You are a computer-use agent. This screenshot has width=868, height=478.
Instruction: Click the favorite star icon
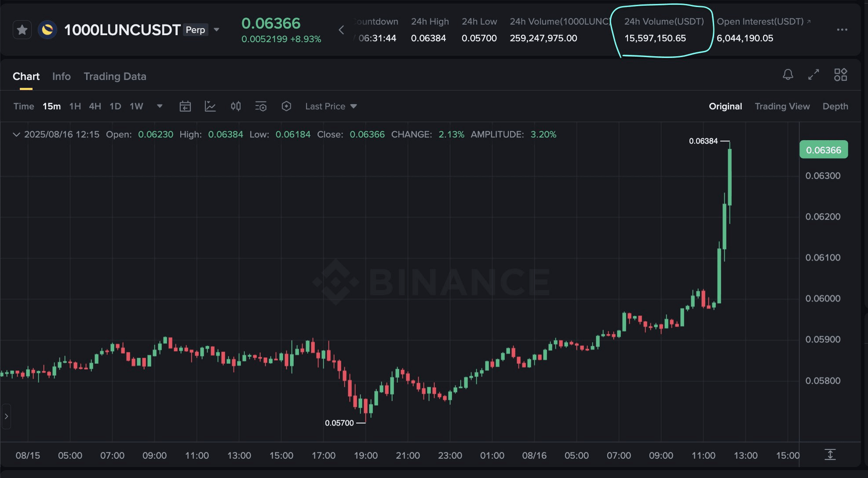click(22, 30)
